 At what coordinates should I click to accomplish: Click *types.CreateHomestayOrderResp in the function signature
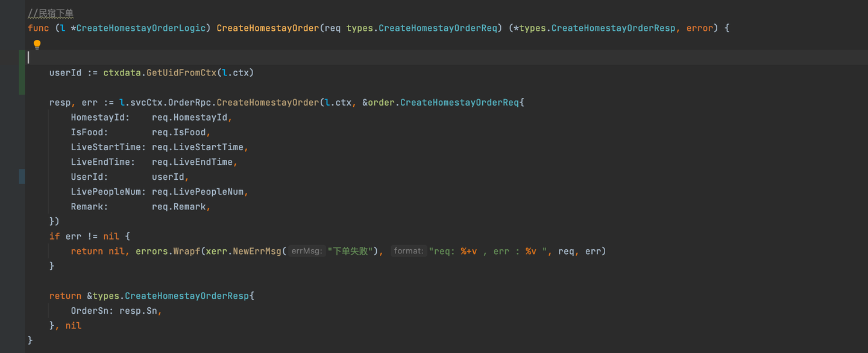(x=594, y=28)
